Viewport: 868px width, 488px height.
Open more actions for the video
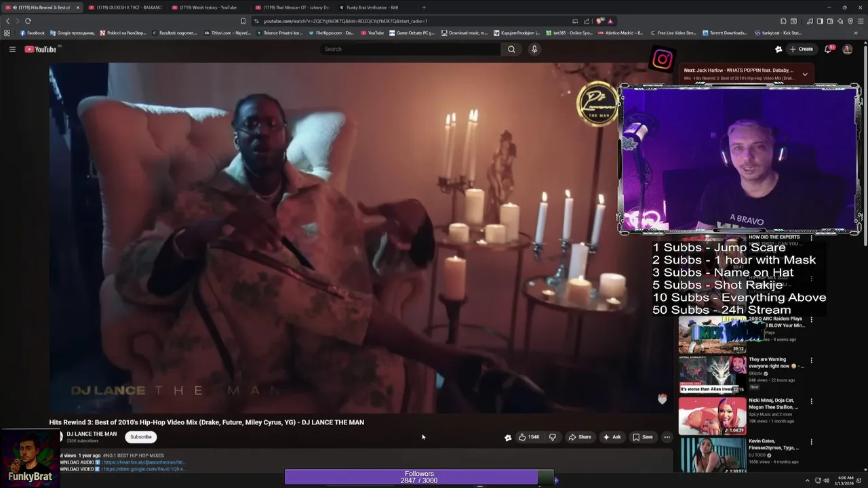click(667, 437)
